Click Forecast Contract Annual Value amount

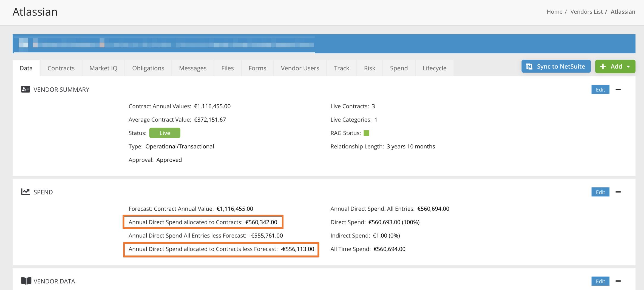(235, 209)
